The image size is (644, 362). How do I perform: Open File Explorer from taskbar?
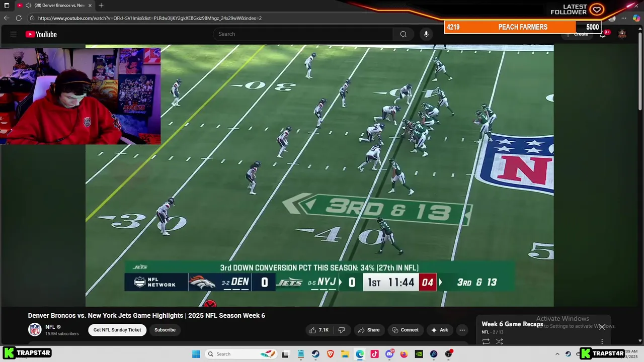(345, 354)
